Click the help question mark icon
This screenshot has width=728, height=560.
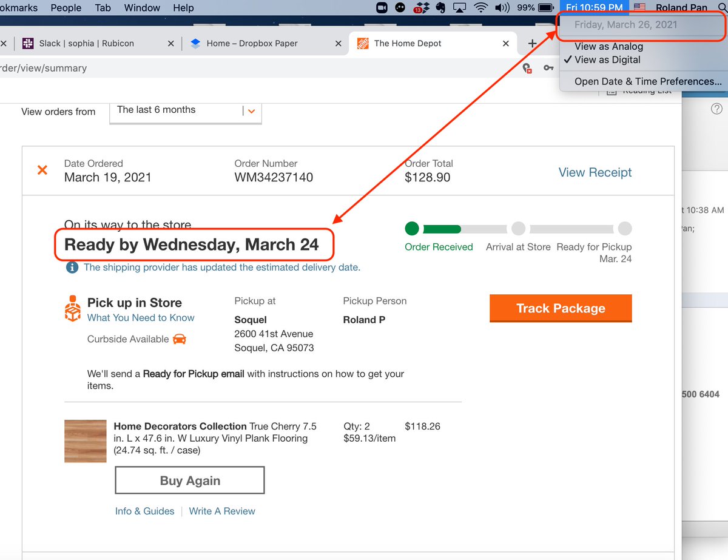(x=716, y=109)
